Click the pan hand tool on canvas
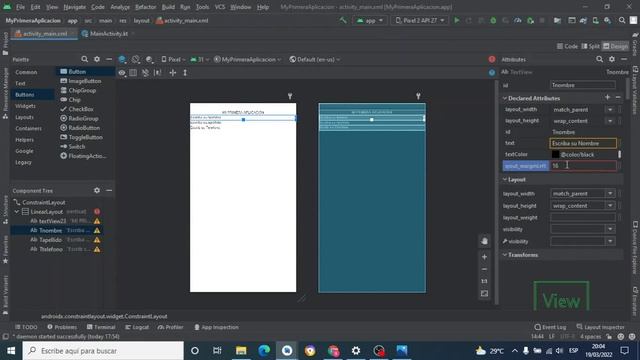 (484, 241)
